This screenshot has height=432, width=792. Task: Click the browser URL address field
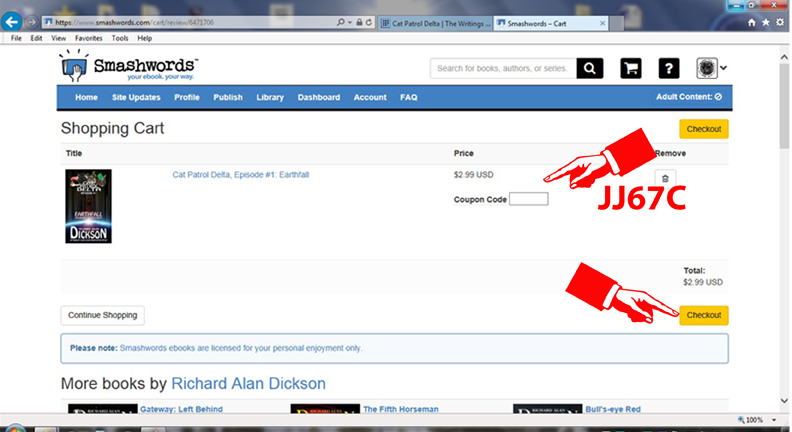pyautogui.click(x=189, y=22)
